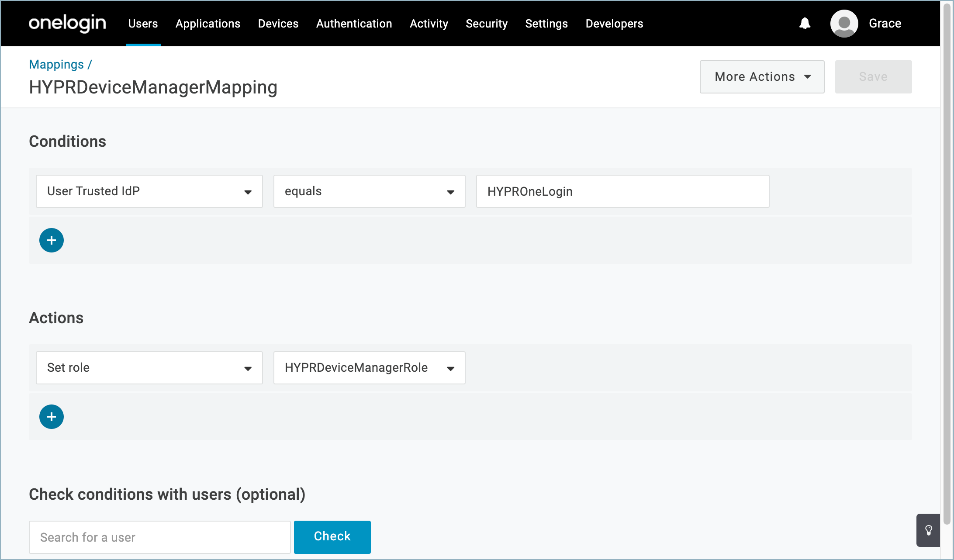The height and width of the screenshot is (560, 954).
Task: Click the Save button
Action: point(873,77)
